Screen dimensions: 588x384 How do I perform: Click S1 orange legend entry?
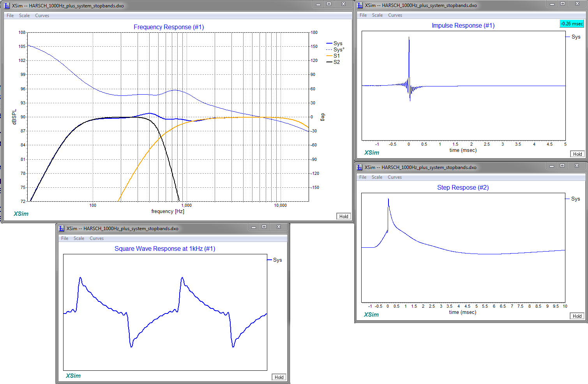click(x=333, y=56)
